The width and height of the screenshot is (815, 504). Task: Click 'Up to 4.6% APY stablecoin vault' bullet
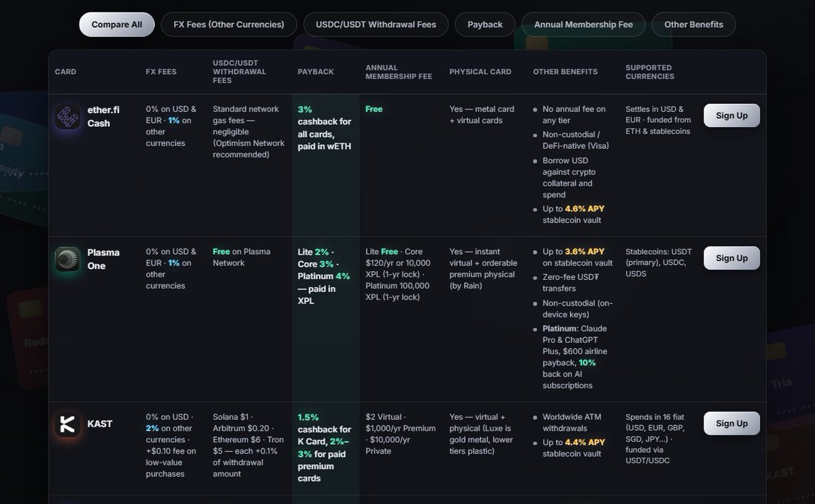click(573, 215)
